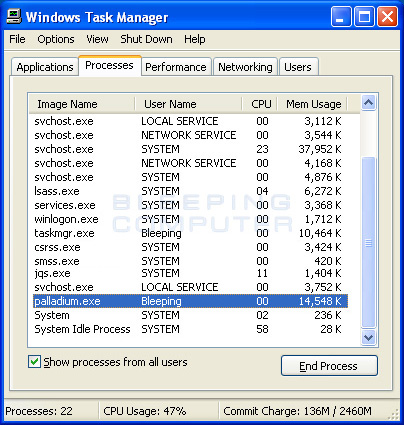Open the Shut Down menu

(x=146, y=39)
